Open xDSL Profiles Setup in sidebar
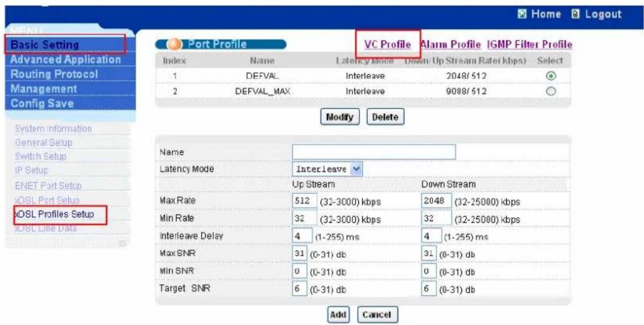 (54, 214)
